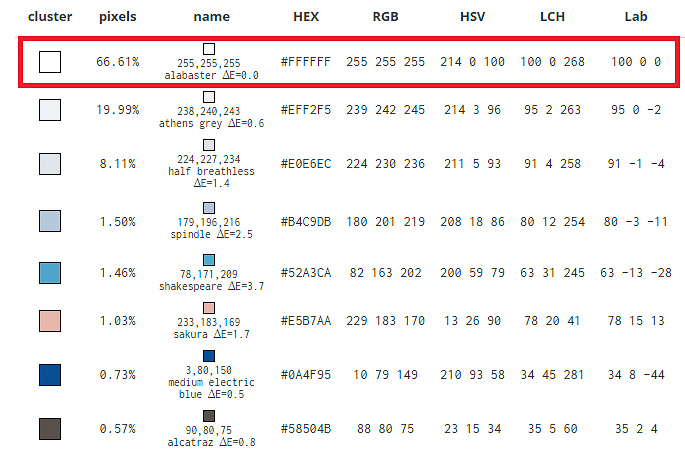Select hex code #52A3CA

[x=306, y=272]
